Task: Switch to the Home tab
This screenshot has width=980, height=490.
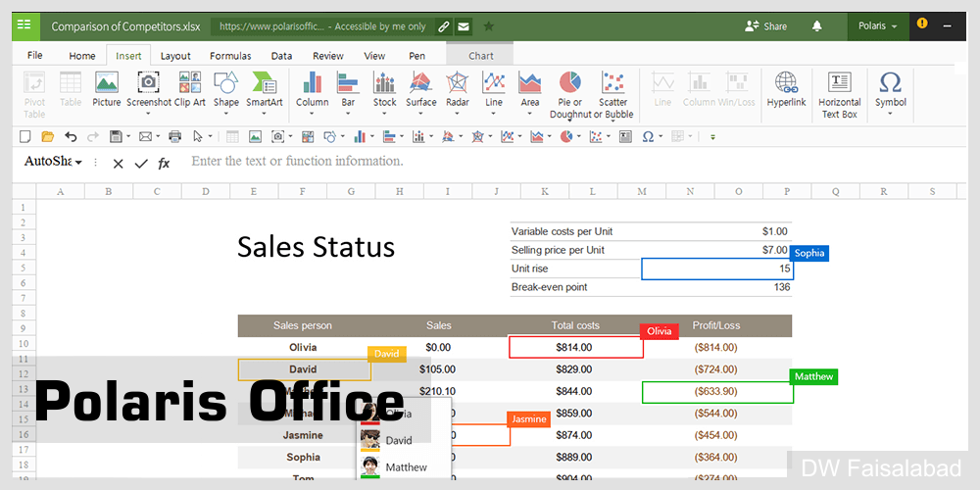Action: [x=82, y=56]
